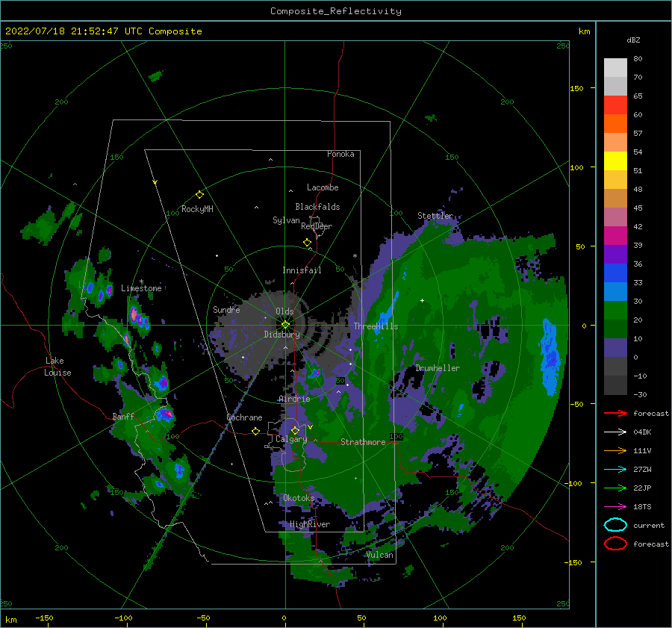Image resolution: width=672 pixels, height=628 pixels.
Task: Select the Lacombe city label
Action: (323, 187)
